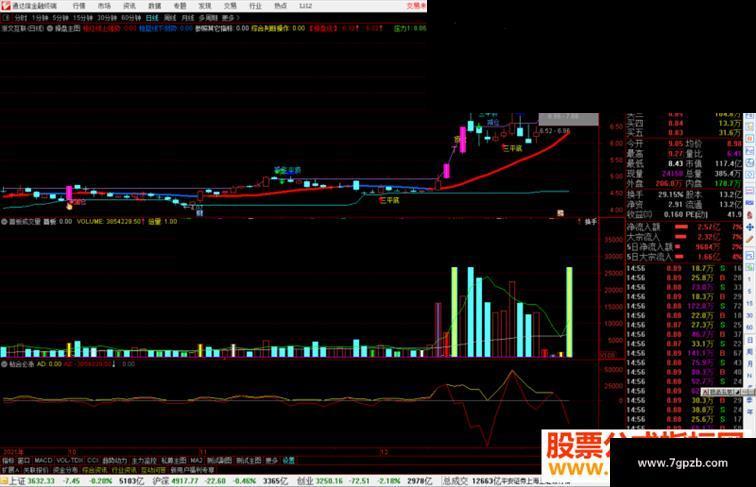Click the 换手 29.15% value
The height and width of the screenshot is (487, 756).
pos(672,194)
